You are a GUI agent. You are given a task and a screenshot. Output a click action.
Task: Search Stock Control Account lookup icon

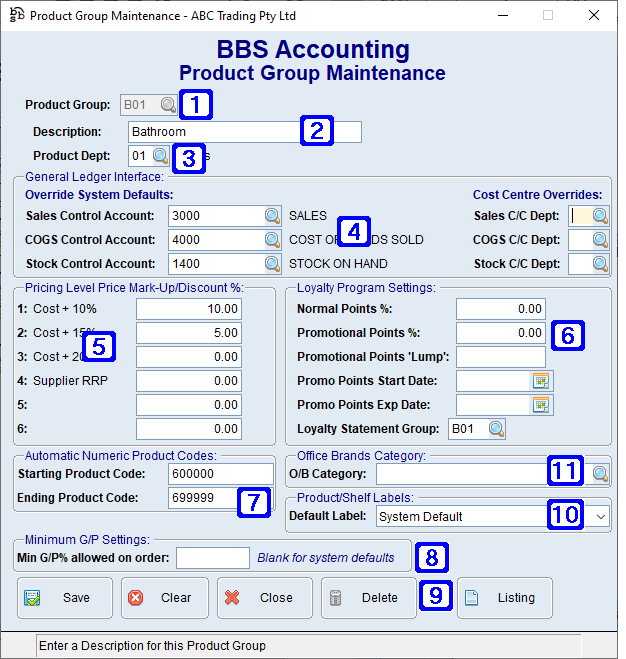click(272, 264)
